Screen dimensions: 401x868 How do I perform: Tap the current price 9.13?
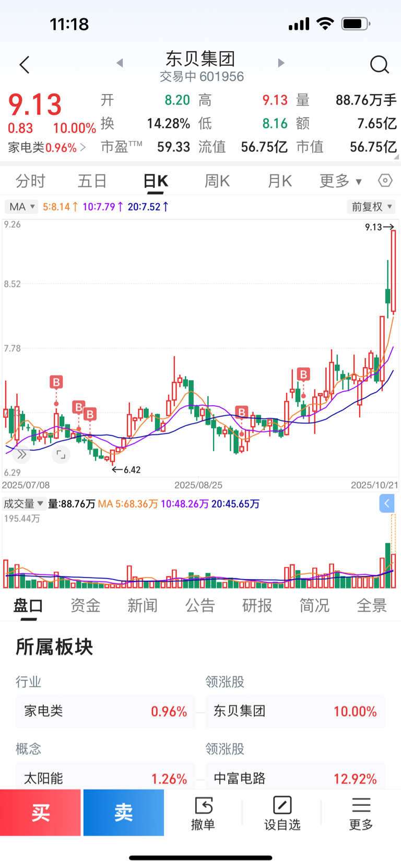pyautogui.click(x=35, y=104)
